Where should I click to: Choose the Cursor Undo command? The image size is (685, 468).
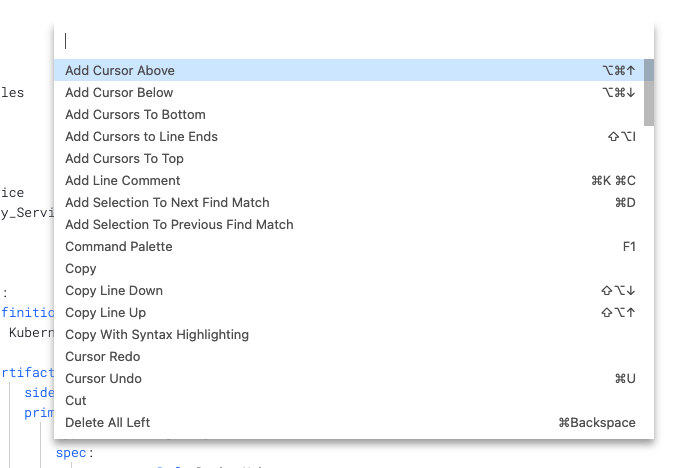pyautogui.click(x=103, y=378)
